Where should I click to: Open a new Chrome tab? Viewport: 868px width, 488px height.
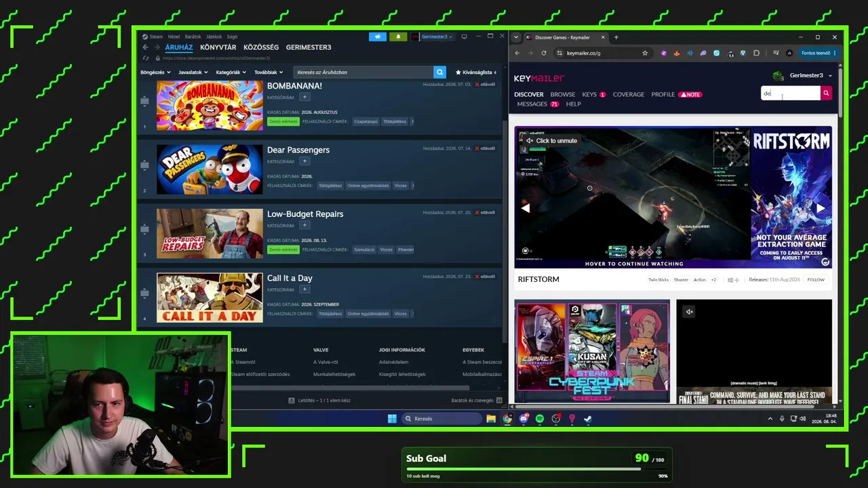616,37
